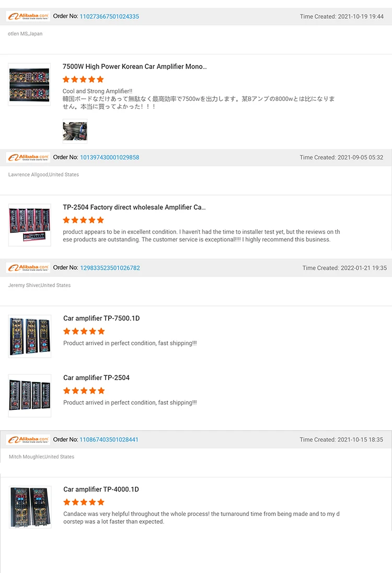The height and width of the screenshot is (573, 392).
Task: Open TP-2504 Factory direct wholesale Amplifier title
Action: tap(134, 207)
